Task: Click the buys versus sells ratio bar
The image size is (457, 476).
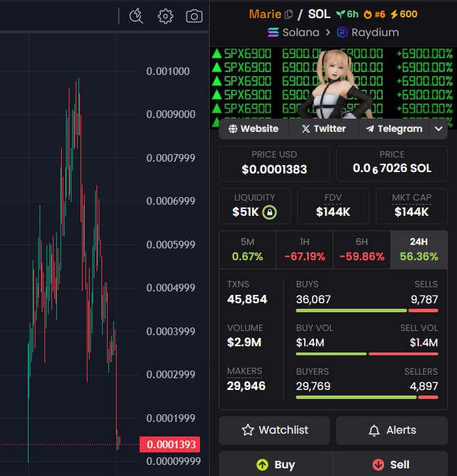Action: pyautogui.click(x=367, y=311)
